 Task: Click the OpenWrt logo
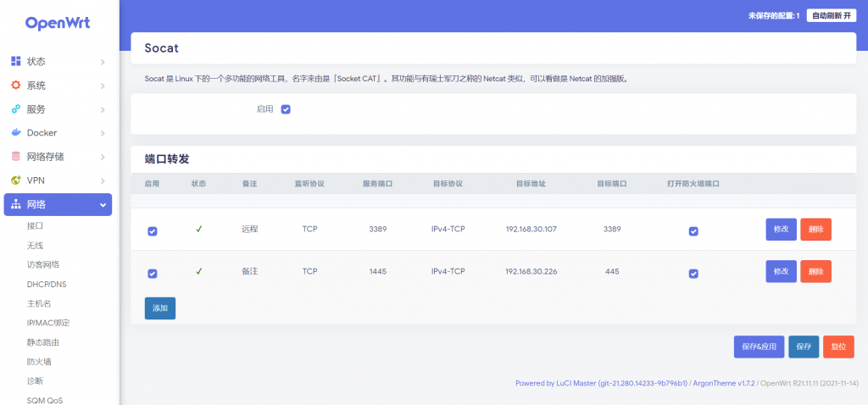click(58, 23)
